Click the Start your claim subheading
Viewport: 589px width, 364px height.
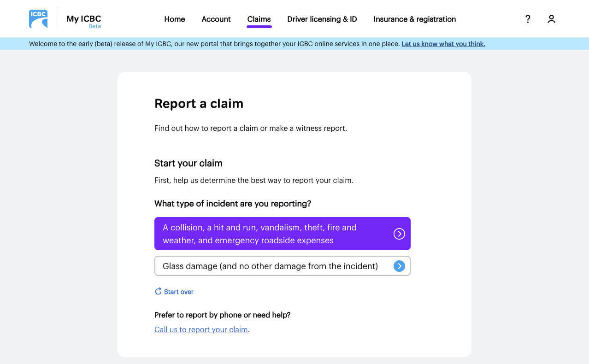188,163
